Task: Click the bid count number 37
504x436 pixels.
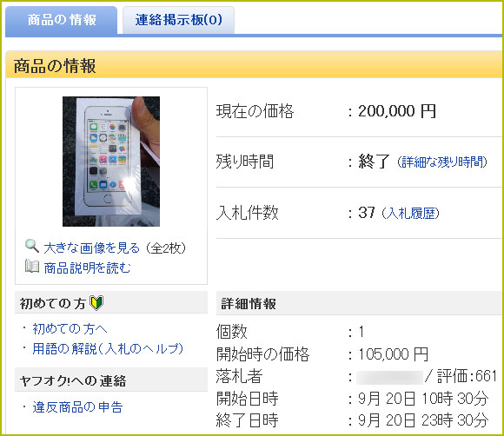Action: (367, 213)
